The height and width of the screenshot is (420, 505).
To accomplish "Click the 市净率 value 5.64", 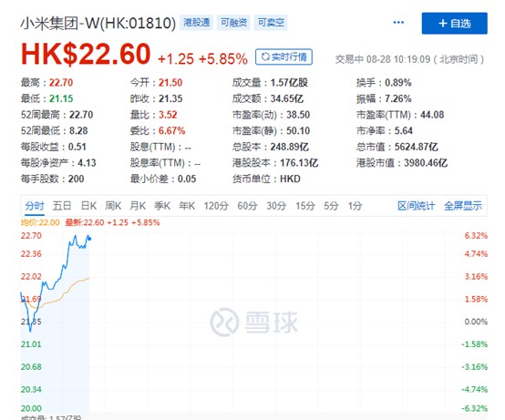I will (x=404, y=130).
